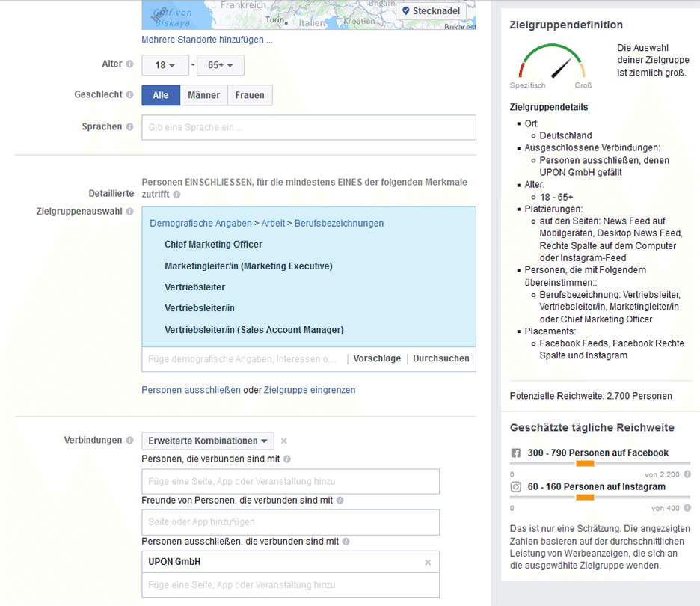Click the info icon next to Alter
700x606 pixels.
pos(130,64)
